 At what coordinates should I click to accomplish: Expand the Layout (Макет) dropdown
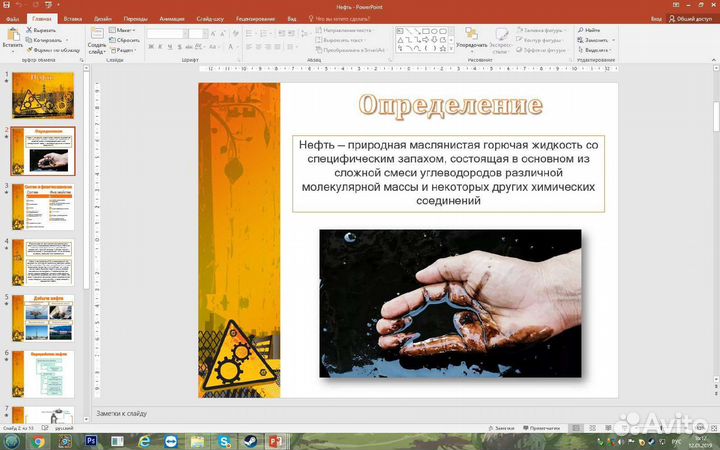122,30
